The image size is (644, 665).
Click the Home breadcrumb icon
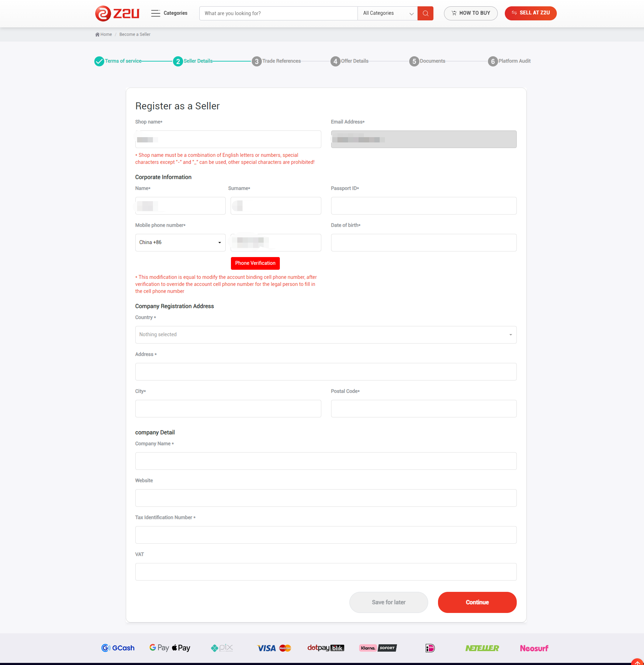[x=97, y=34]
